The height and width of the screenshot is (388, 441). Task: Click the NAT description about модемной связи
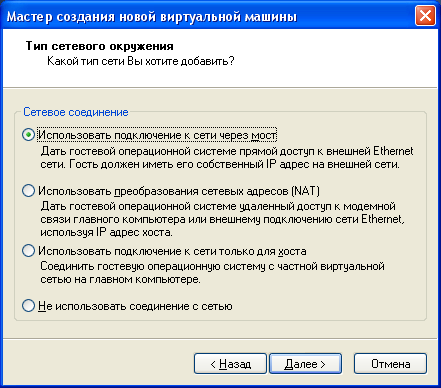pyautogui.click(x=222, y=219)
